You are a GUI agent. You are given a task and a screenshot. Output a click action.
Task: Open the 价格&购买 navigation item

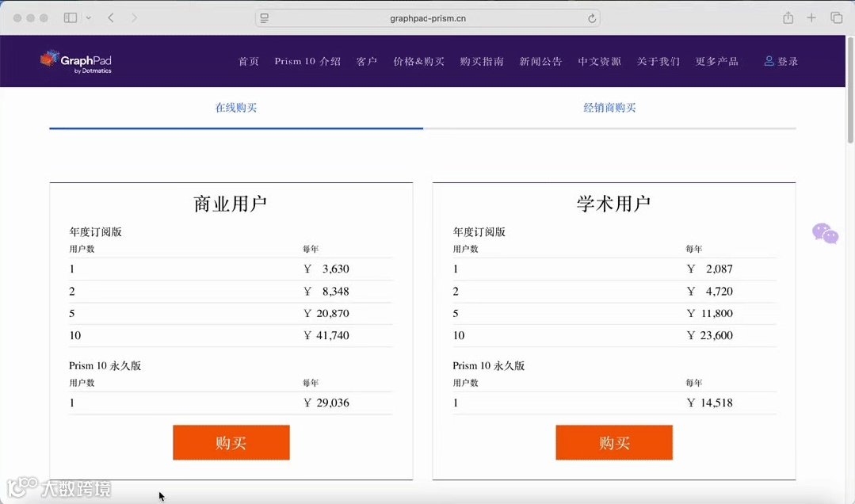click(x=418, y=61)
